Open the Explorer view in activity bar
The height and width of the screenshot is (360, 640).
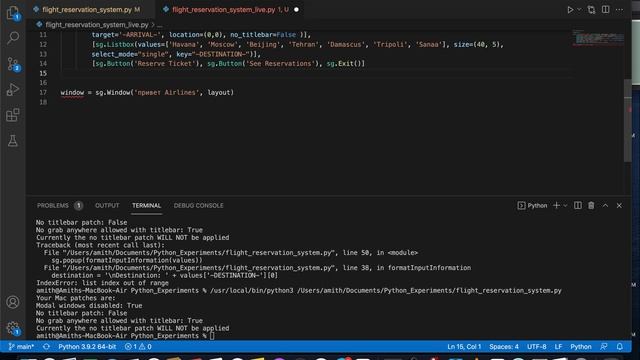[x=13, y=12]
